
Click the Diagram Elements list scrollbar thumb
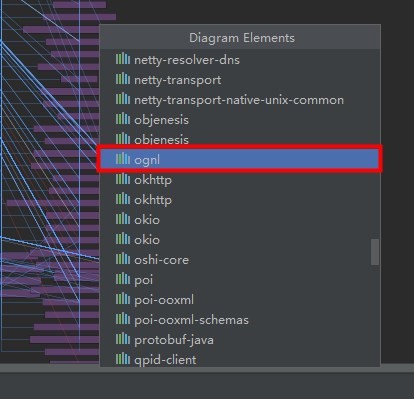point(375,252)
